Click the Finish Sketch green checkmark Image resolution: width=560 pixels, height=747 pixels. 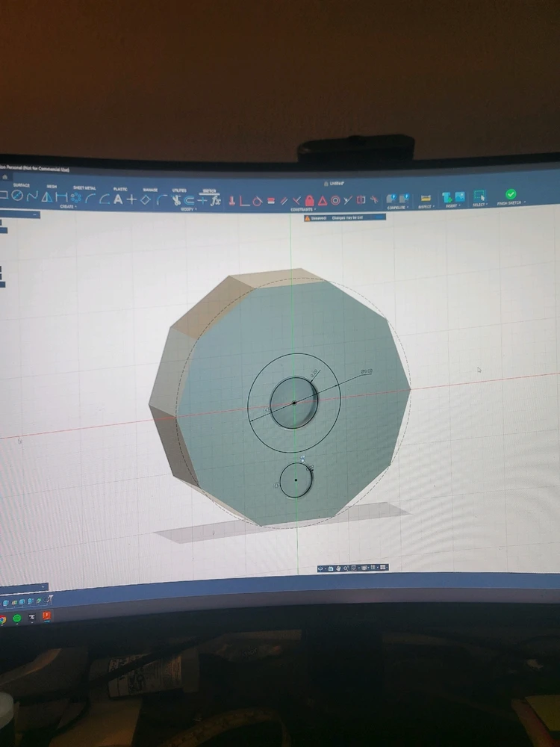511,194
